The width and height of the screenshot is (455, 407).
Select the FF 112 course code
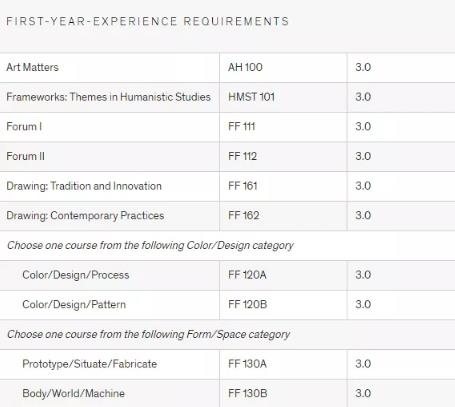pos(242,156)
